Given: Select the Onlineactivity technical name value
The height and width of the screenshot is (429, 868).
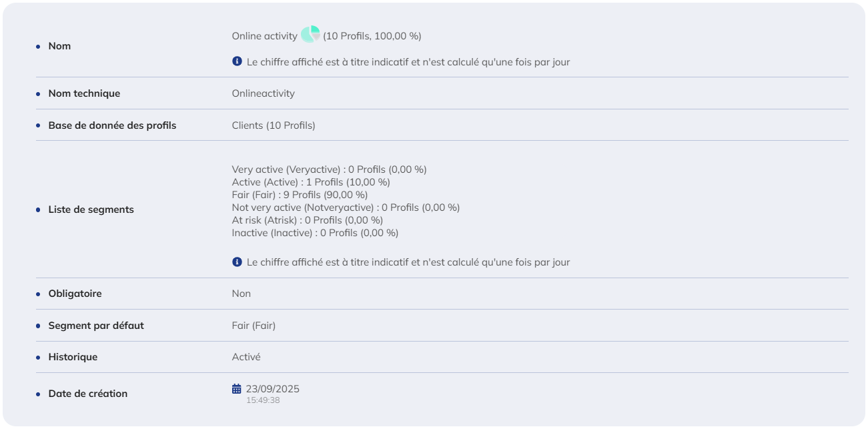Looking at the screenshot, I should [x=263, y=93].
